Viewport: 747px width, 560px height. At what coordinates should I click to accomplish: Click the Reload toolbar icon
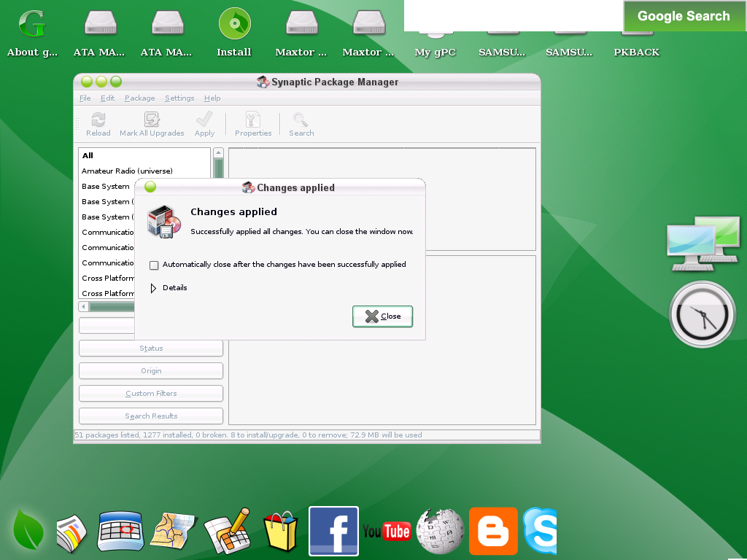(98, 120)
